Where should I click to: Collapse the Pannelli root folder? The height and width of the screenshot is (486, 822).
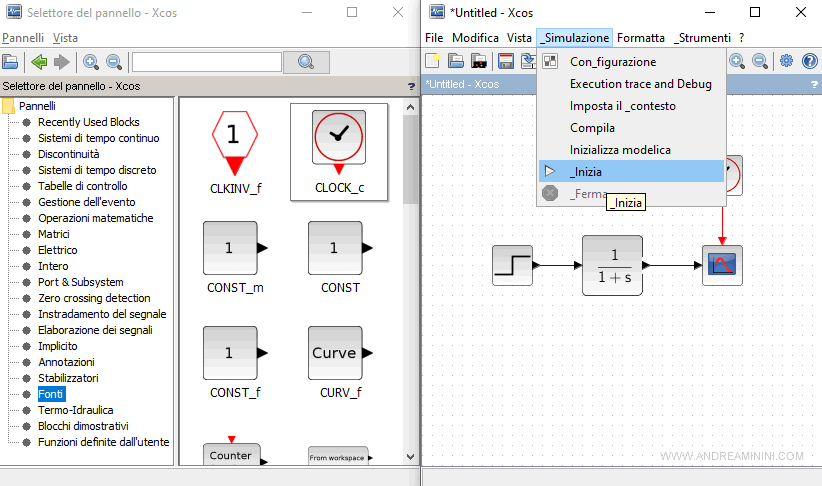point(8,106)
